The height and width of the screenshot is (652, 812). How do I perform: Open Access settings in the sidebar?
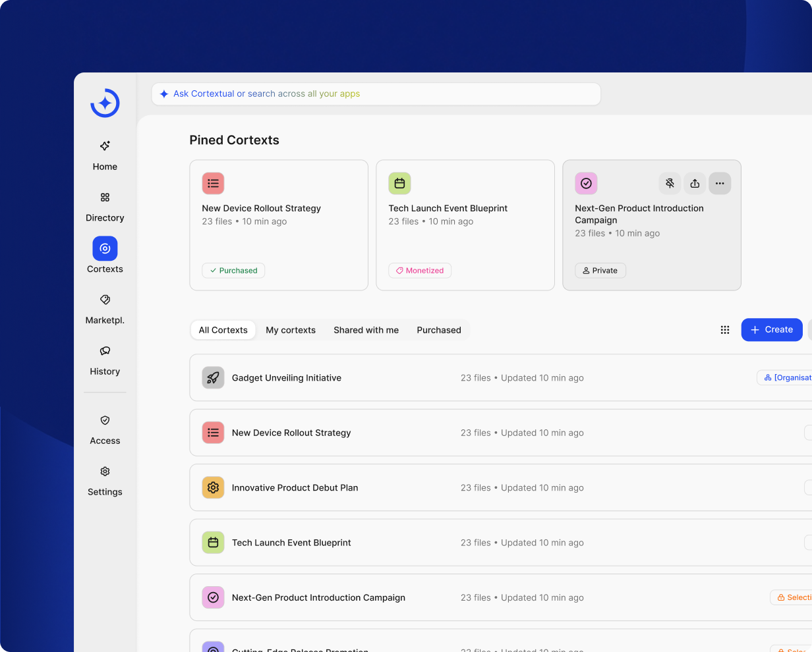[x=105, y=429]
